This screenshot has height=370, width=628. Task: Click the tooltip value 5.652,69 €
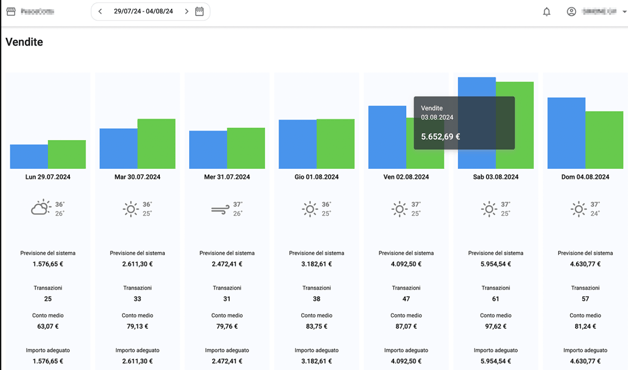[x=441, y=137]
